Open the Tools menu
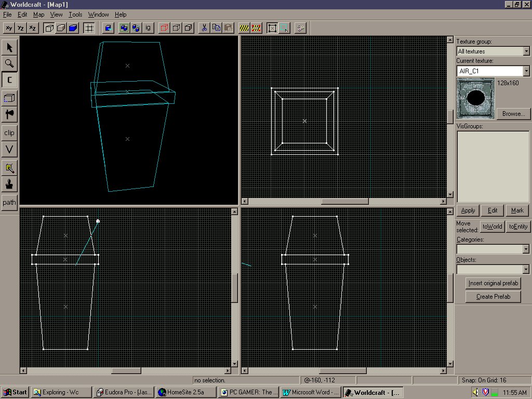532x399 pixels. 75,15
